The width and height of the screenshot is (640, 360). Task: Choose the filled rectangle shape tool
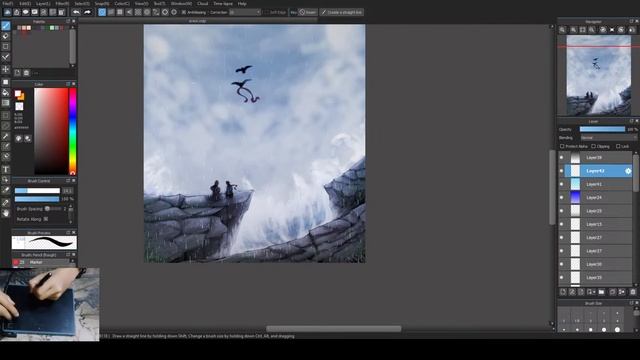click(6, 82)
